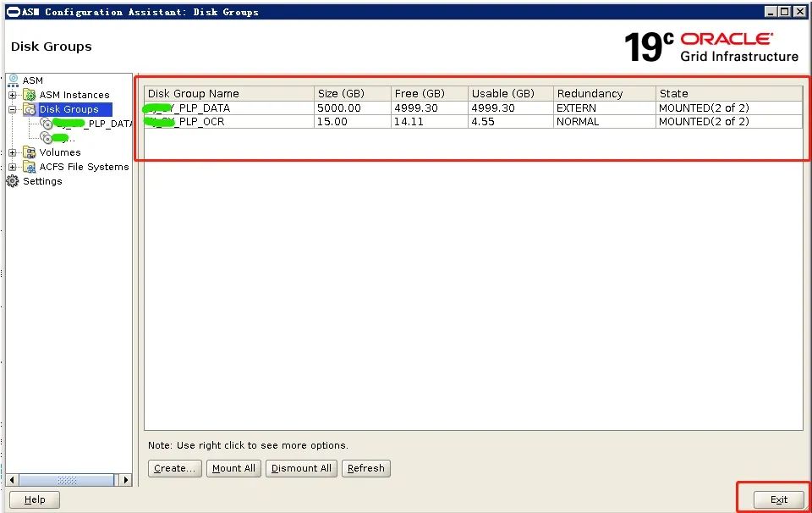The height and width of the screenshot is (513, 812).
Task: Click the ASM root node icon
Action: (x=13, y=80)
